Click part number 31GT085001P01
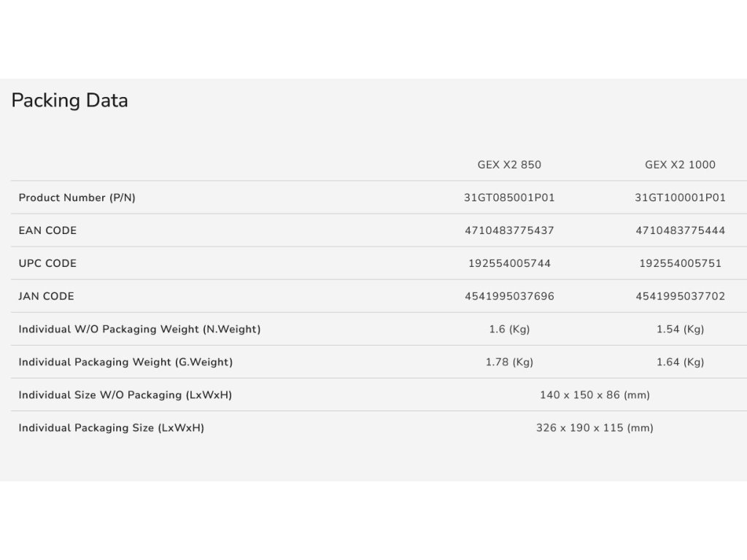 (509, 198)
